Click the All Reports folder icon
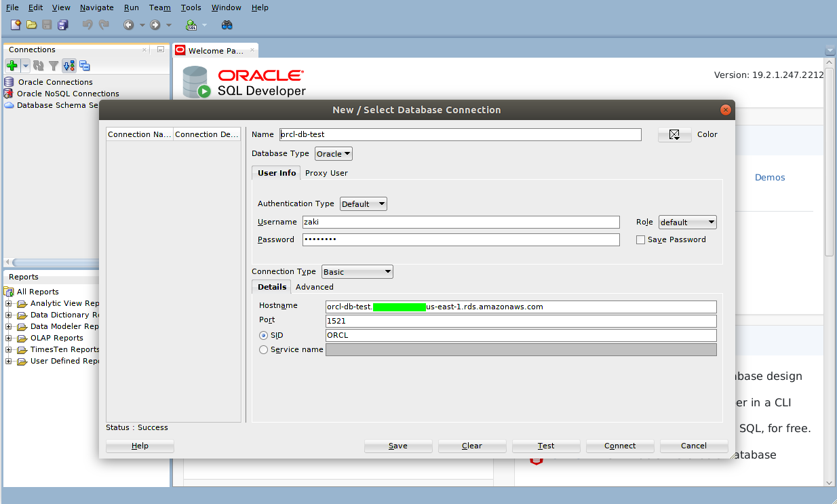This screenshot has width=837, height=504. [x=9, y=292]
